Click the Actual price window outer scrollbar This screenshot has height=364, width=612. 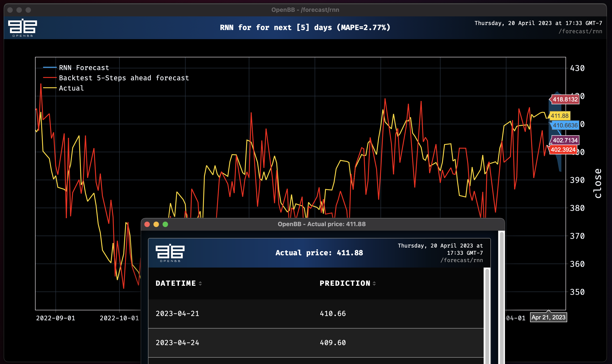pos(502,297)
